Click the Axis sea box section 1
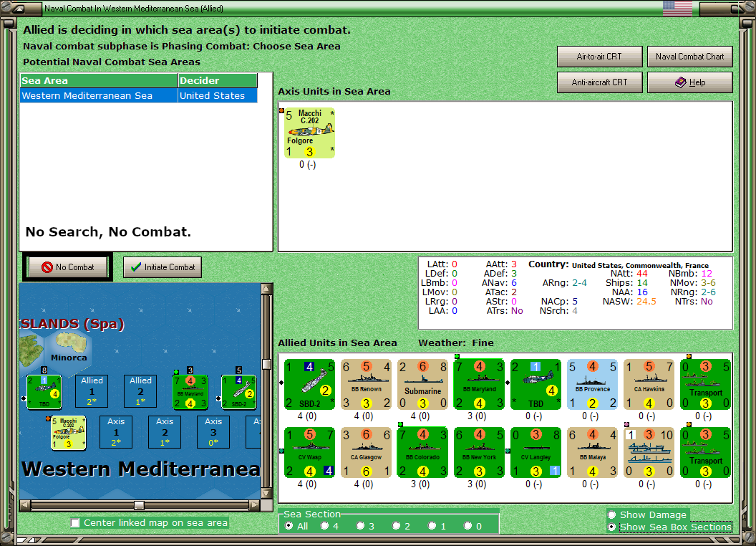Viewport: 756px width, 546px height. click(x=116, y=432)
